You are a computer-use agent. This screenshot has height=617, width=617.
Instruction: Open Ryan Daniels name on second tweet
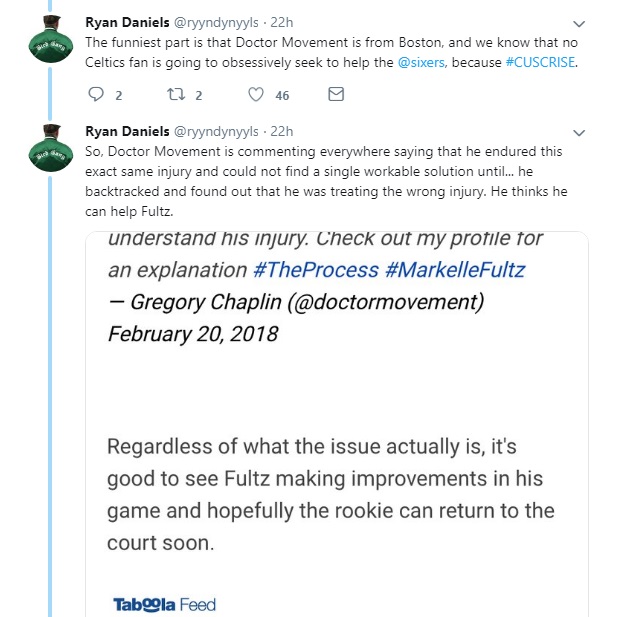pos(127,131)
